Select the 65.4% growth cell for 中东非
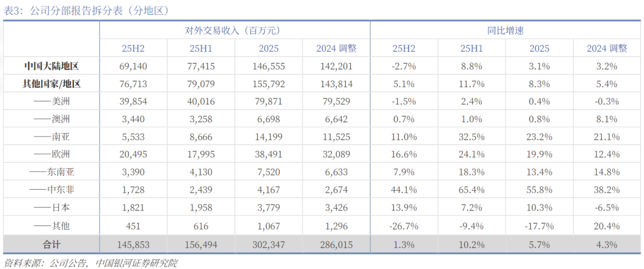 (x=472, y=190)
